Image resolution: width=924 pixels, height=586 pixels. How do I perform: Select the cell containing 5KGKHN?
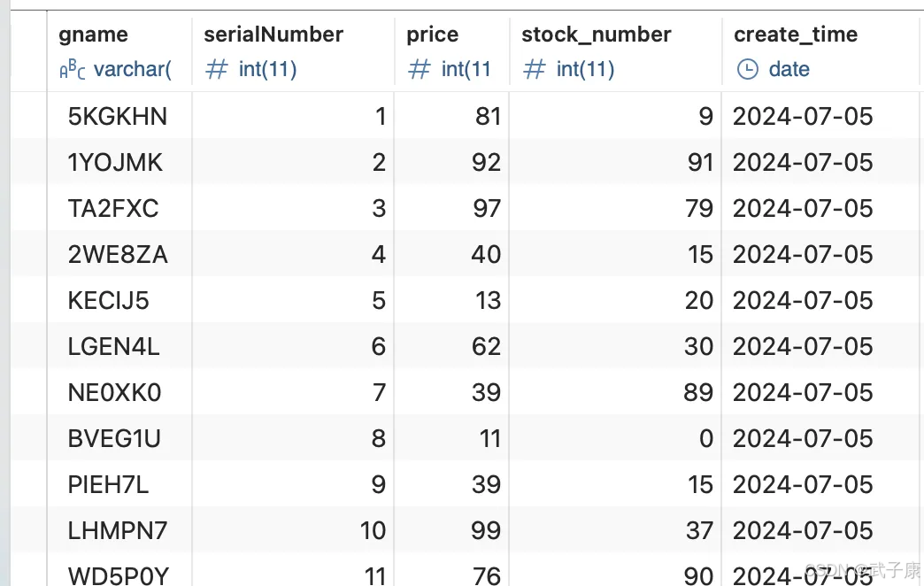pyautogui.click(x=119, y=116)
